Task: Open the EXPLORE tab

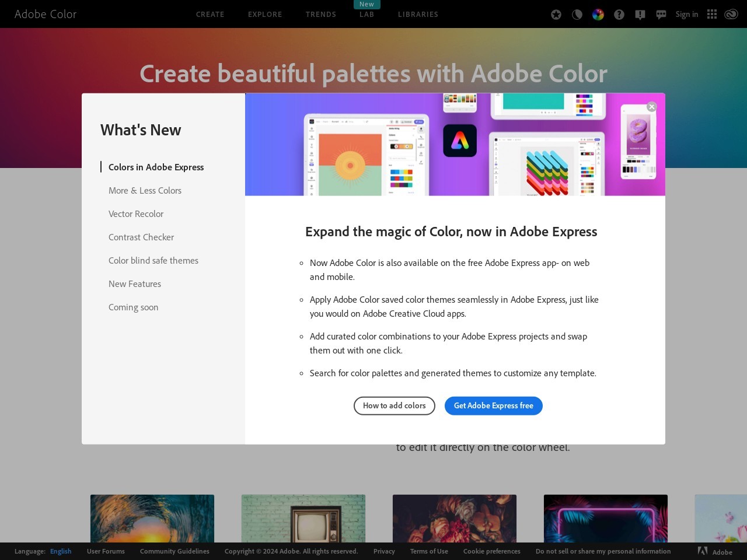Action: pyautogui.click(x=265, y=14)
